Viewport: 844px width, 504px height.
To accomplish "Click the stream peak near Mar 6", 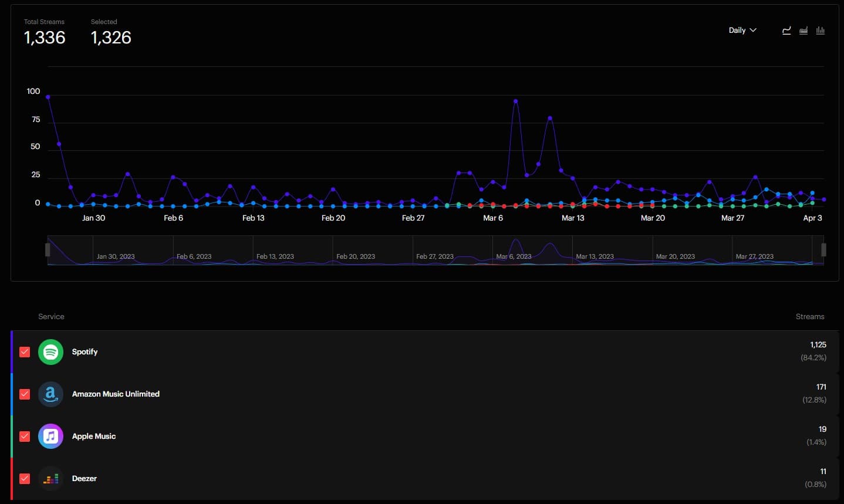I will pos(515,100).
